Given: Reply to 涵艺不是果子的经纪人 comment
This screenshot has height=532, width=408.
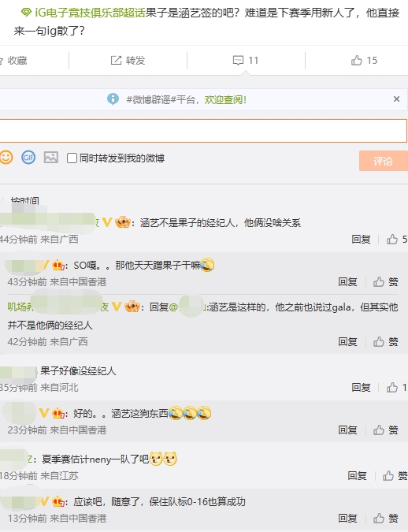Looking at the screenshot, I should (x=361, y=240).
